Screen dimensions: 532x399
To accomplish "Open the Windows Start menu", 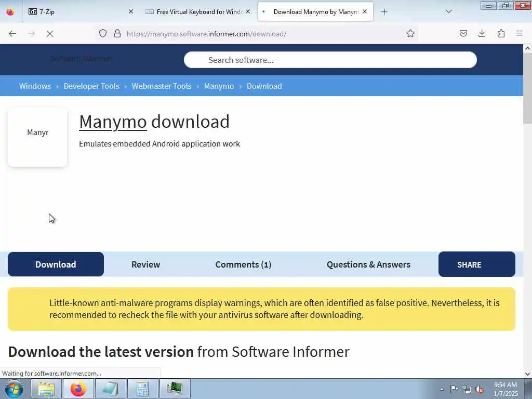I will pos(14,389).
